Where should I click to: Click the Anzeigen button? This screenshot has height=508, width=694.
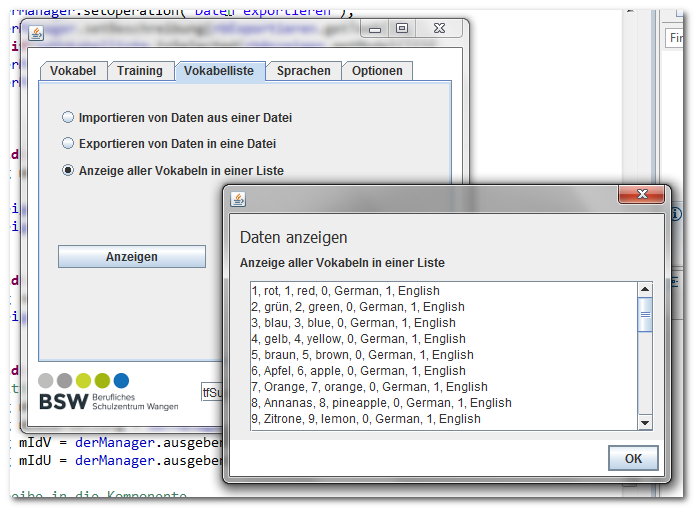[x=132, y=257]
